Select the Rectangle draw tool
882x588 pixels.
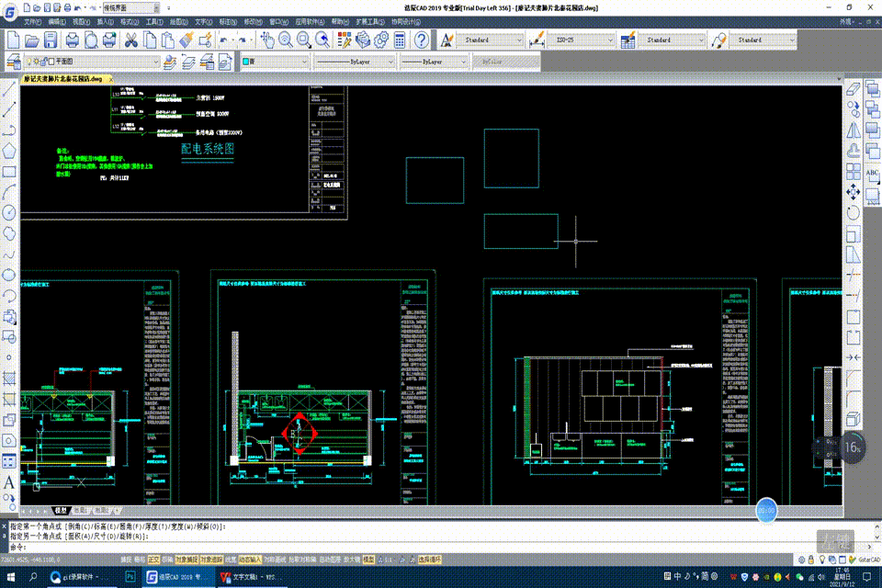point(10,171)
